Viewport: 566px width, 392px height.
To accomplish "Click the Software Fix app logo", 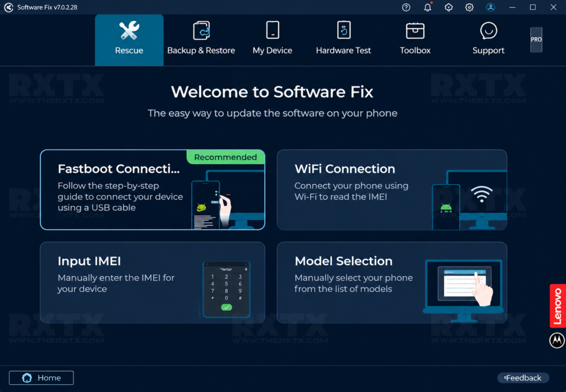I will tap(9, 7).
